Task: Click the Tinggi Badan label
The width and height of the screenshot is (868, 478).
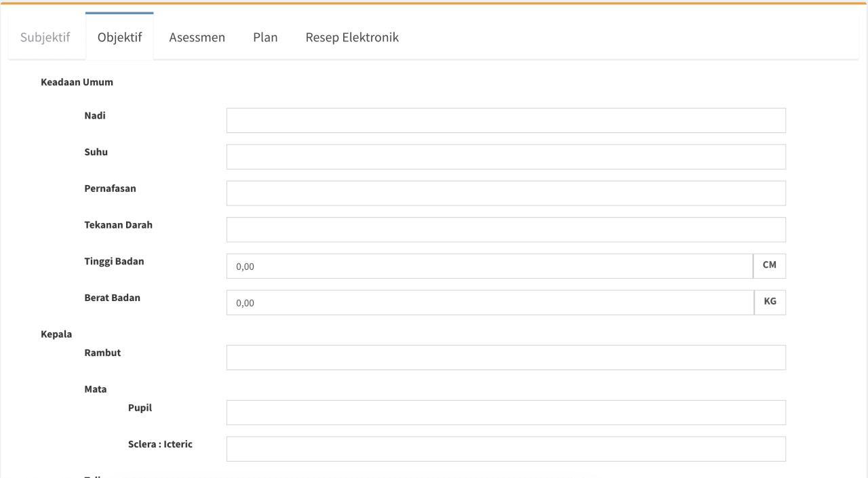Action: tap(114, 261)
